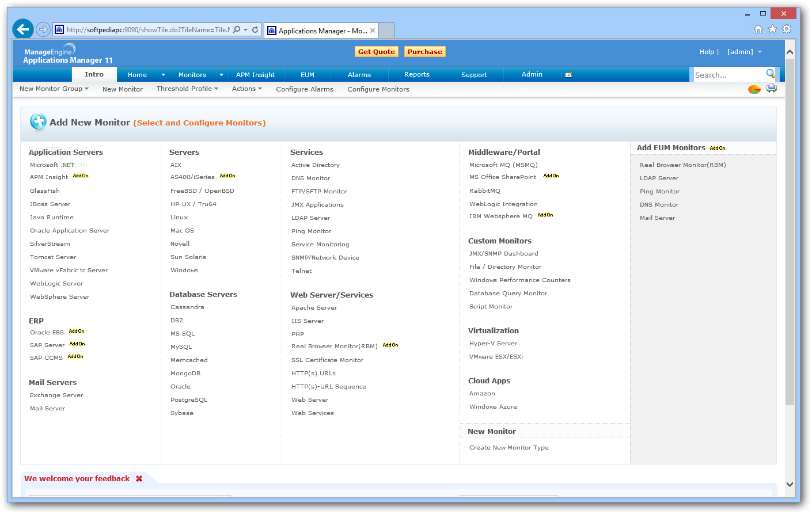Click the ManageEngine Applications Manager logo
812x514 pixels.
pos(68,54)
